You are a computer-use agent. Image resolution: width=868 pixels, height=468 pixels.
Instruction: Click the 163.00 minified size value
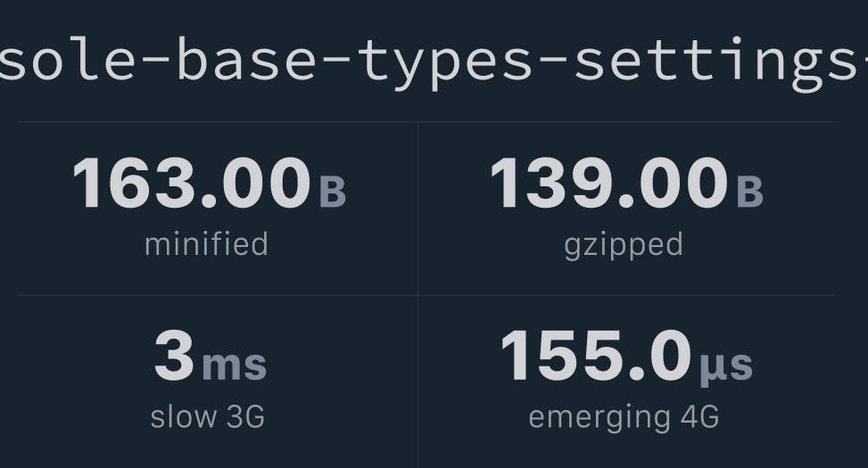pyautogui.click(x=191, y=183)
